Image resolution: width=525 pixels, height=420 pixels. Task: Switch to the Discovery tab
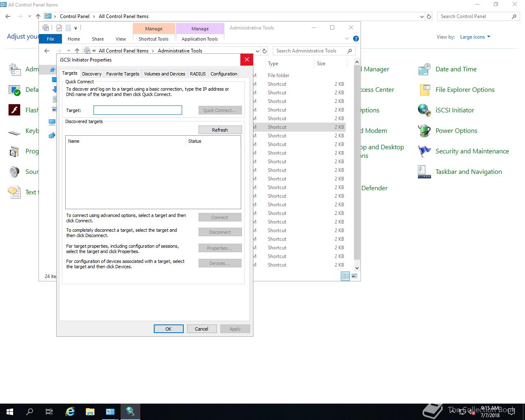[91, 74]
